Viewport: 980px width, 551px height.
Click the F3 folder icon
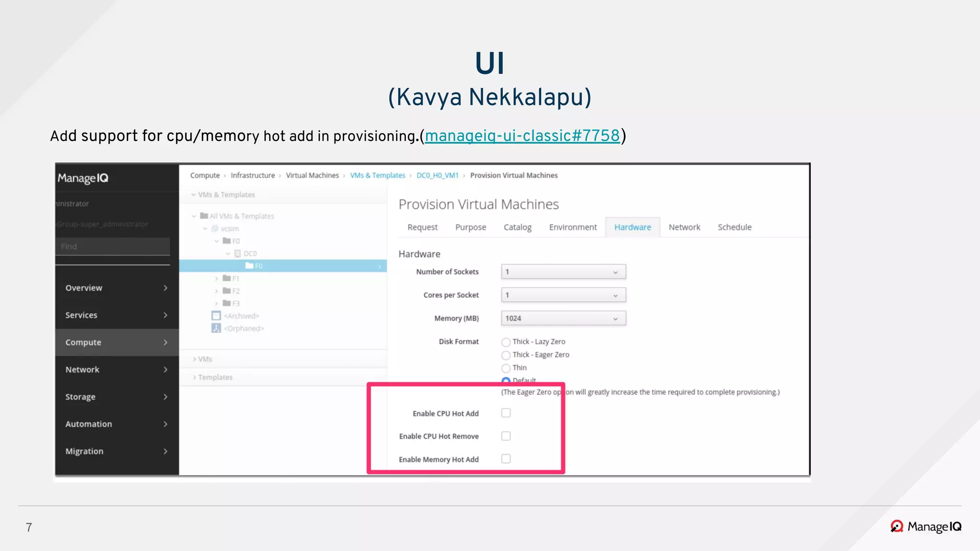click(x=227, y=303)
